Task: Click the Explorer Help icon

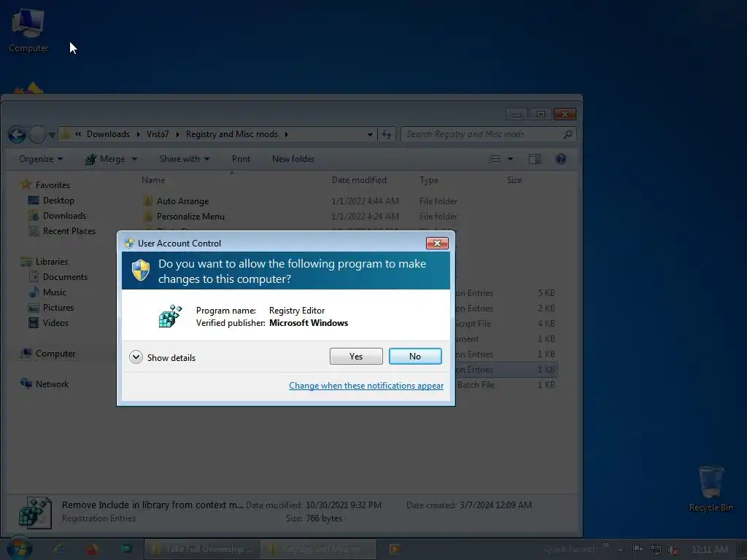Action: pyautogui.click(x=561, y=159)
